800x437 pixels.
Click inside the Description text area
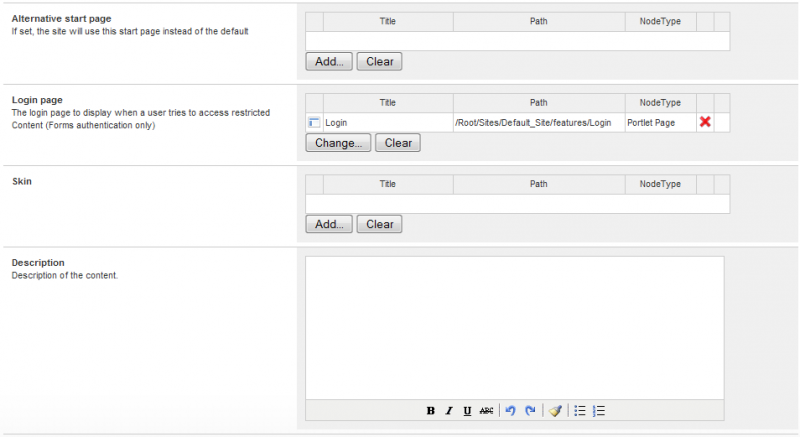tap(514, 328)
